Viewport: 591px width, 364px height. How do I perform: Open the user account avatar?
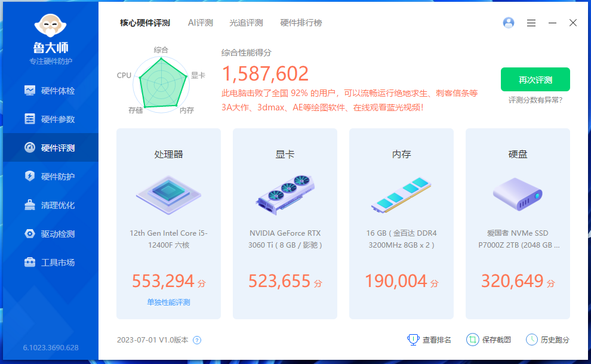[x=508, y=23]
